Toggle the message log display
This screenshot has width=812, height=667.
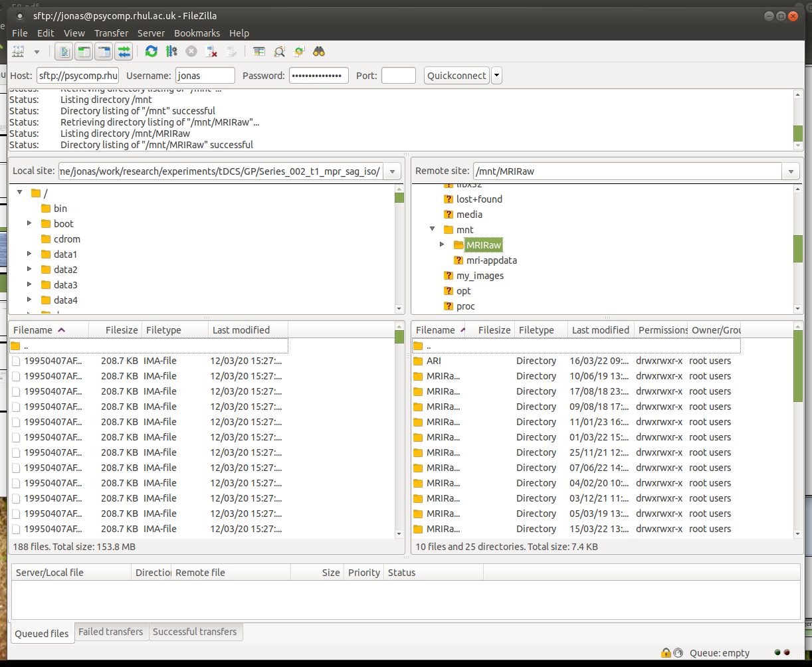pyautogui.click(x=64, y=51)
